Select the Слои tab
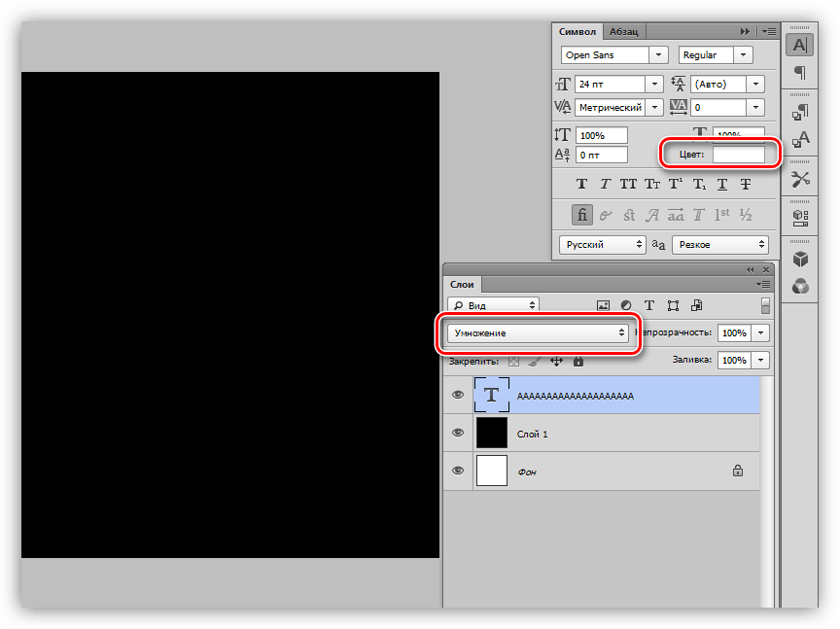Screen dimensions: 840x629 (461, 285)
